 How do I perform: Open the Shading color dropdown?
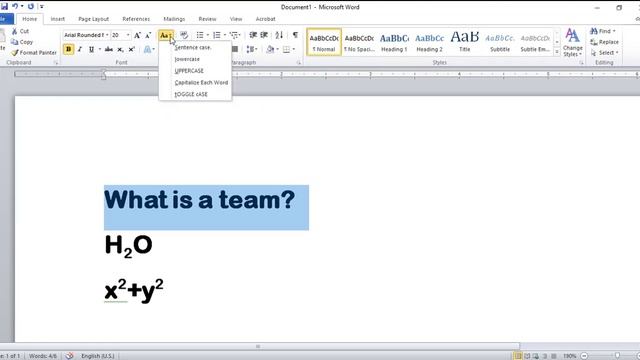click(278, 49)
